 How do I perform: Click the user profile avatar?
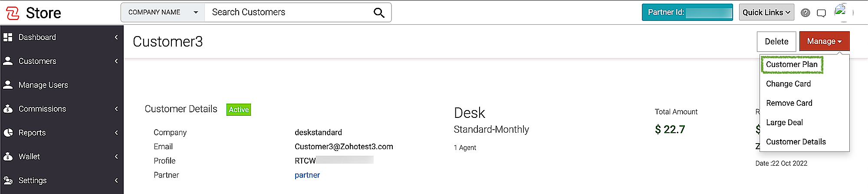pos(841,12)
